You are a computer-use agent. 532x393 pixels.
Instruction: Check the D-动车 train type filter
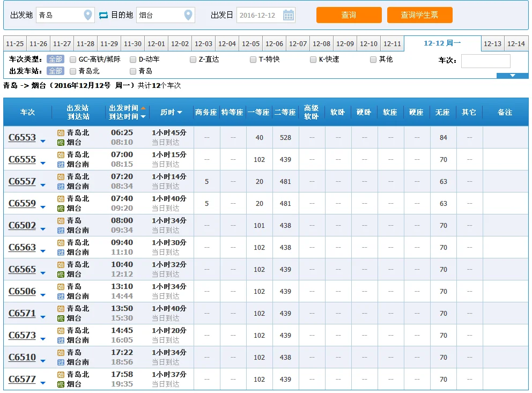point(131,59)
